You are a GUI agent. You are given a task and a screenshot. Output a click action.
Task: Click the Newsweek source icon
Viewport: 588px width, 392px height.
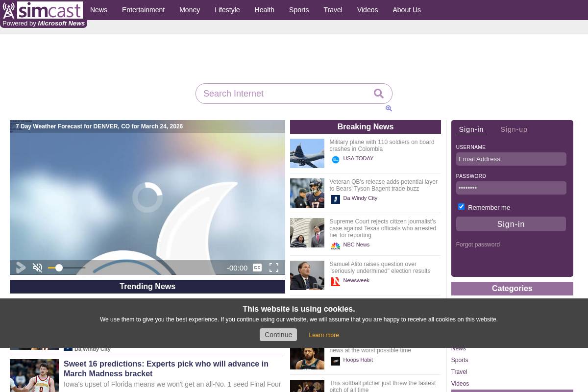(335, 282)
